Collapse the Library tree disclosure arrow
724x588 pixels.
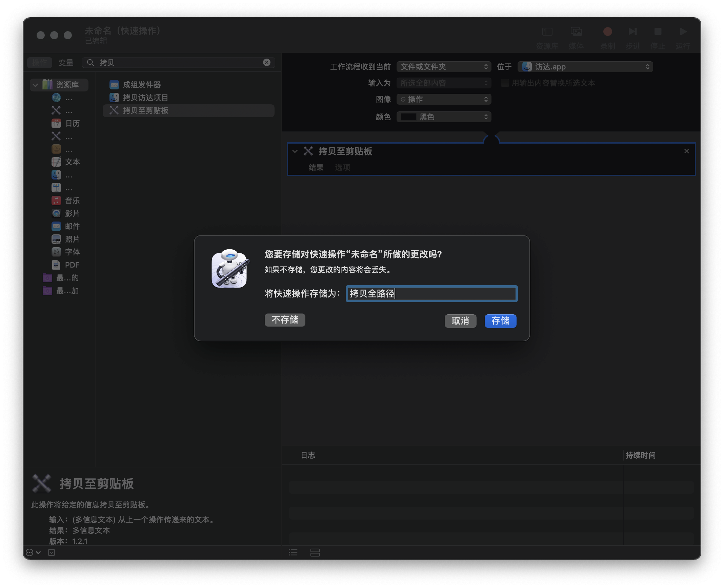coord(35,85)
